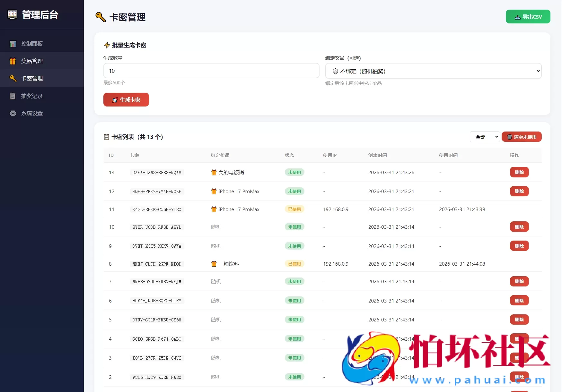Click the 管理后台 logo icon
Screen dimensions: 562x392
(x=12, y=14)
